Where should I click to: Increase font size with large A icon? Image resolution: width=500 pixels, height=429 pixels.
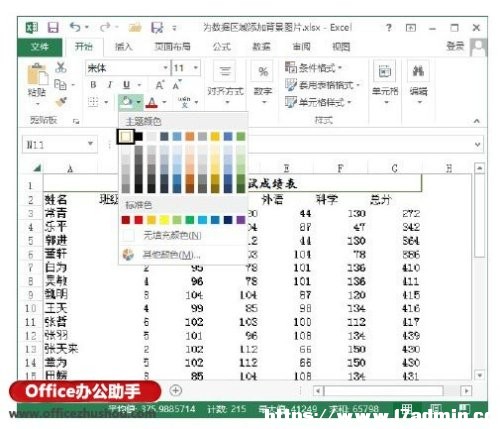[160, 85]
